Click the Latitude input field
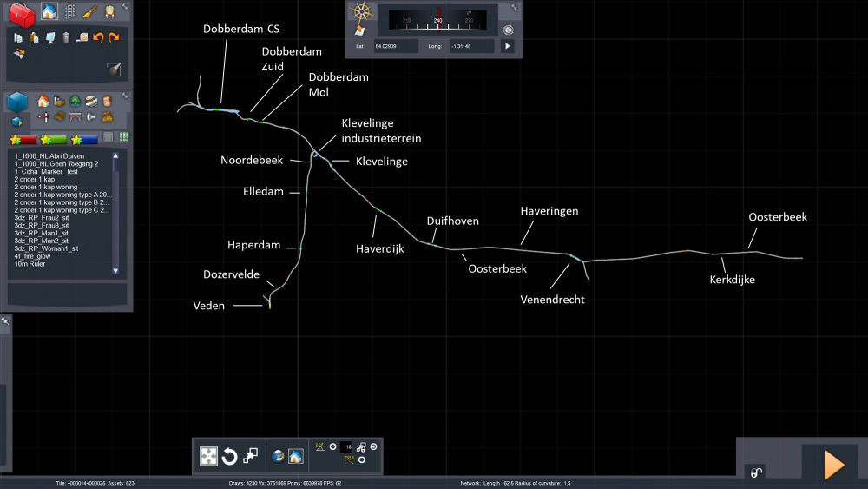 [395, 45]
